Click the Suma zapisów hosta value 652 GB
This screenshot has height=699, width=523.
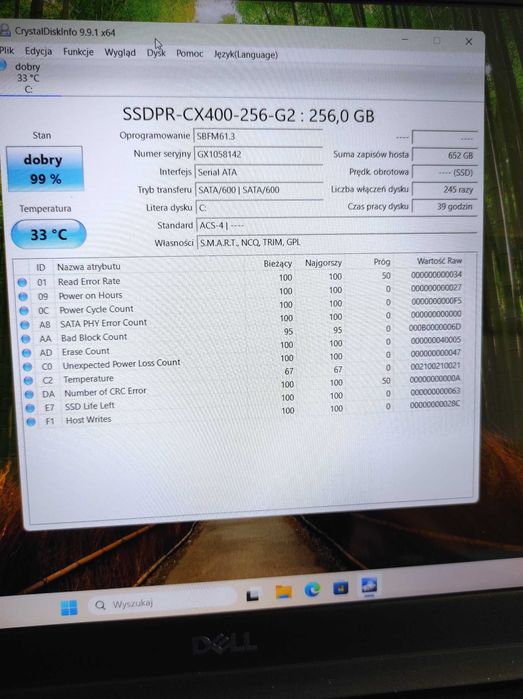445,155
